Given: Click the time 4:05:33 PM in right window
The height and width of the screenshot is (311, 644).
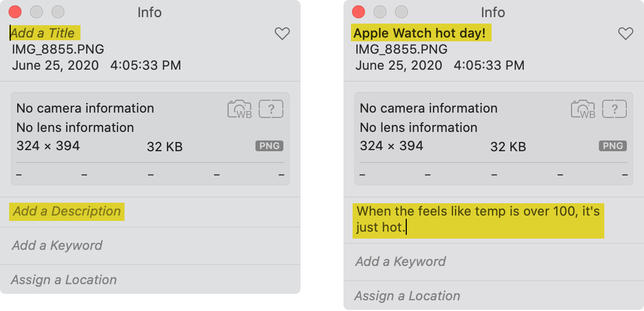Looking at the screenshot, I should tap(489, 66).
